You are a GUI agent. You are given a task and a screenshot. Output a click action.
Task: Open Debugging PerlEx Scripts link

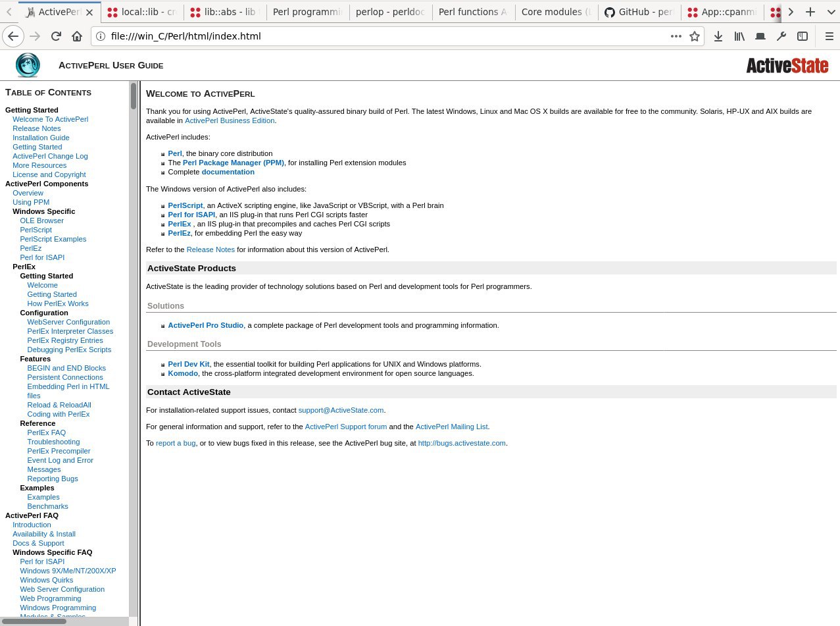click(69, 350)
